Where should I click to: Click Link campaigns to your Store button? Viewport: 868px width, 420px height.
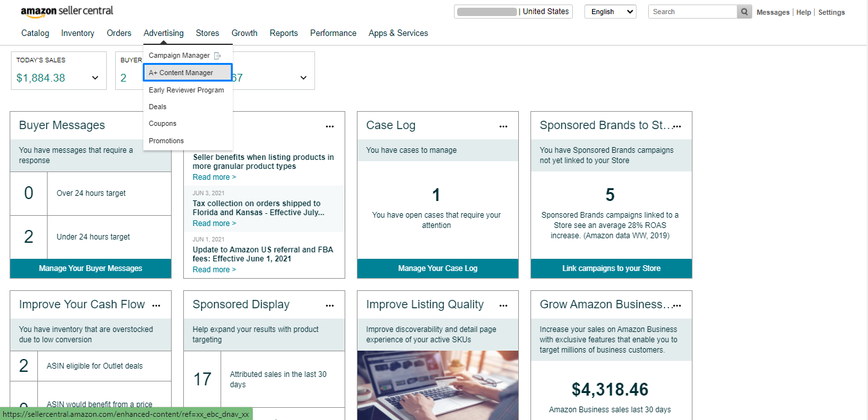[x=611, y=268]
